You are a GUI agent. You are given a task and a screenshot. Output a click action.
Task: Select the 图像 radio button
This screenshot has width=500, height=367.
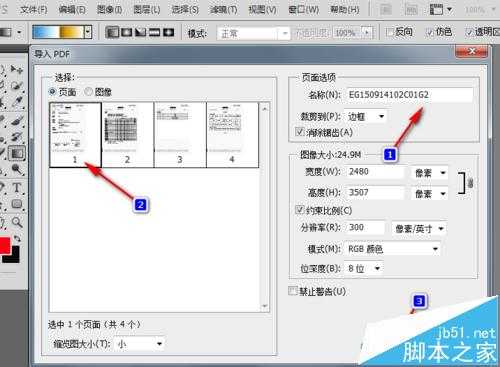point(88,91)
